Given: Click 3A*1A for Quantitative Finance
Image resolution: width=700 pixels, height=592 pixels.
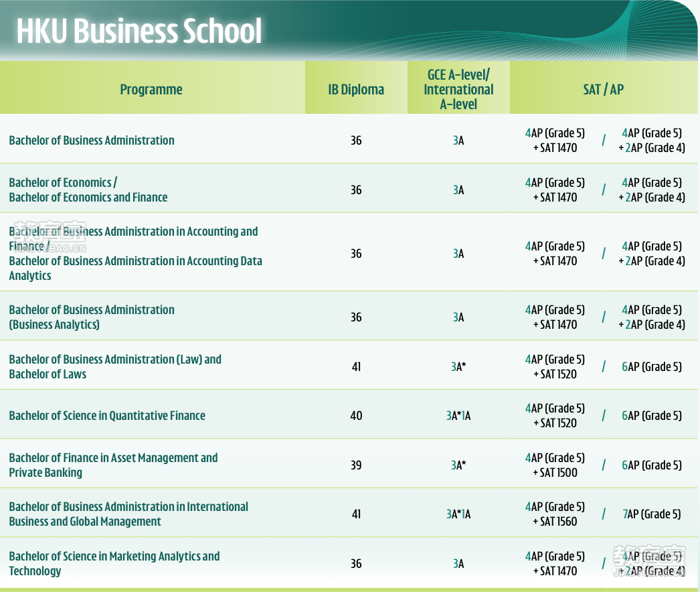Looking at the screenshot, I should [x=458, y=415].
